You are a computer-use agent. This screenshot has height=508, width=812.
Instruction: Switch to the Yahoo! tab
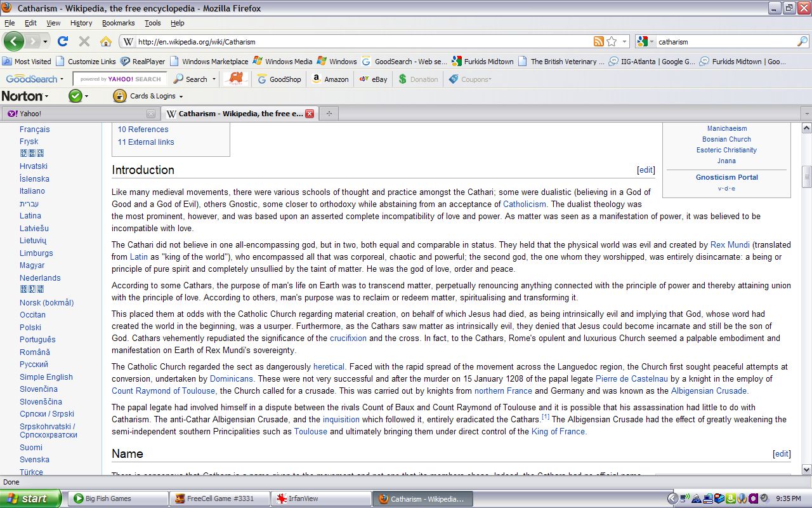point(76,114)
